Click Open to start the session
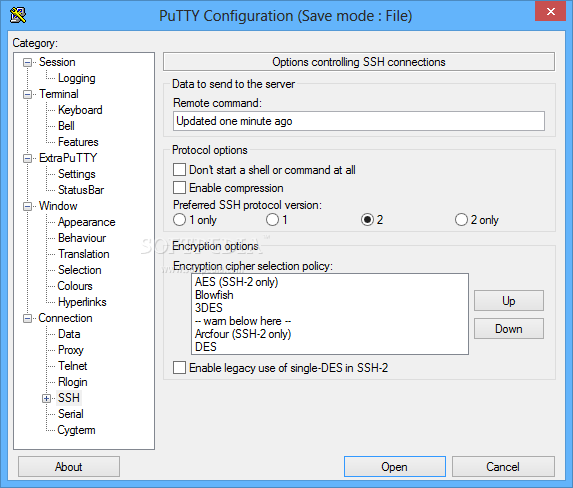This screenshot has width=573, height=488. [395, 467]
